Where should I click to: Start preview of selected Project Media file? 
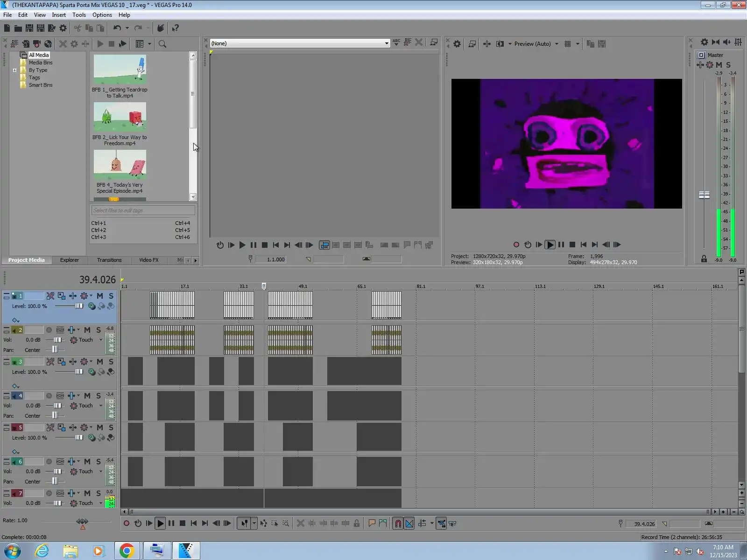tap(100, 44)
